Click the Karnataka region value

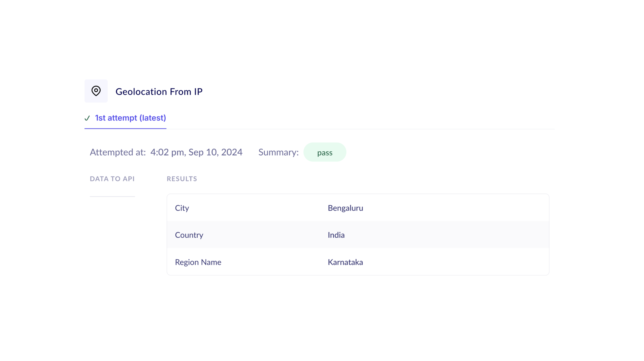point(345,262)
